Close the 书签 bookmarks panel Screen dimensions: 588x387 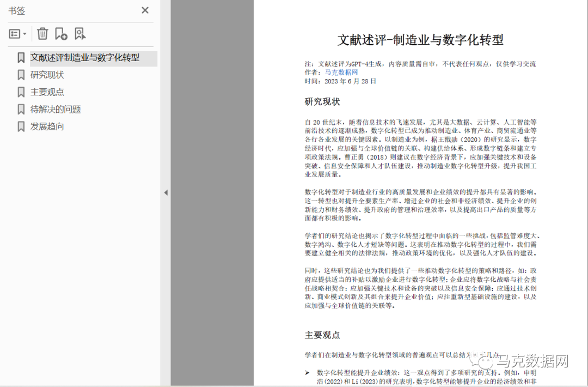point(145,10)
